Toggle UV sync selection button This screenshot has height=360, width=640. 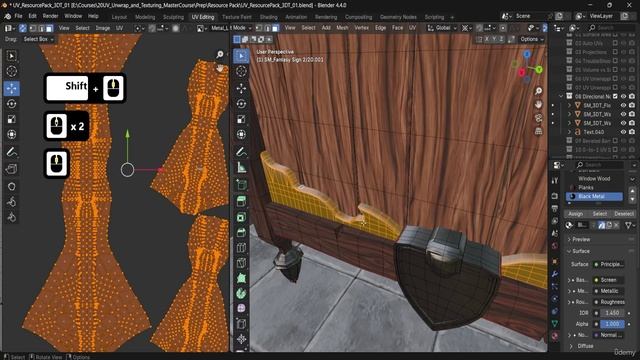[x=23, y=28]
